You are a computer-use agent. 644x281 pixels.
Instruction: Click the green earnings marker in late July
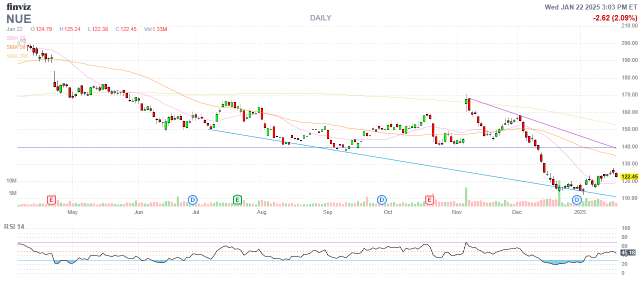238,200
